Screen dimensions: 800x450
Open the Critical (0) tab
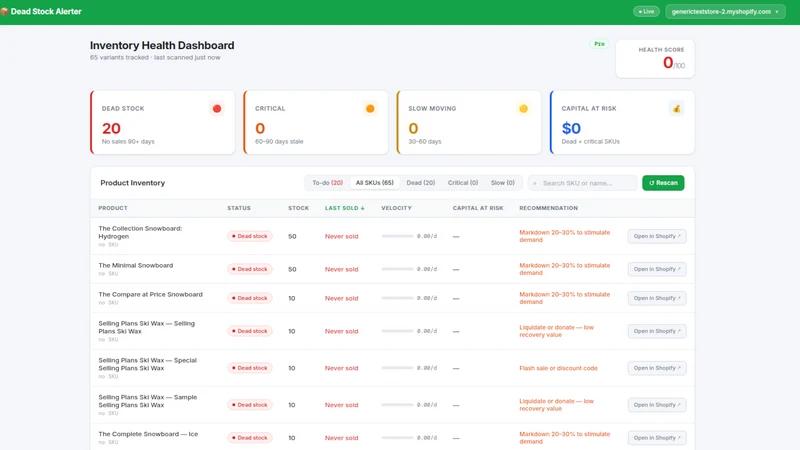463,183
